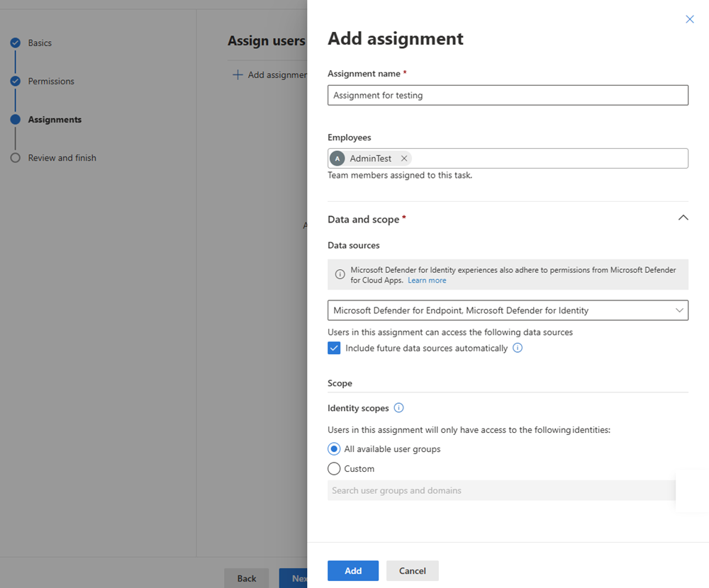Click the Add assignment panel heading
The width and height of the screenshot is (709, 588).
(396, 38)
